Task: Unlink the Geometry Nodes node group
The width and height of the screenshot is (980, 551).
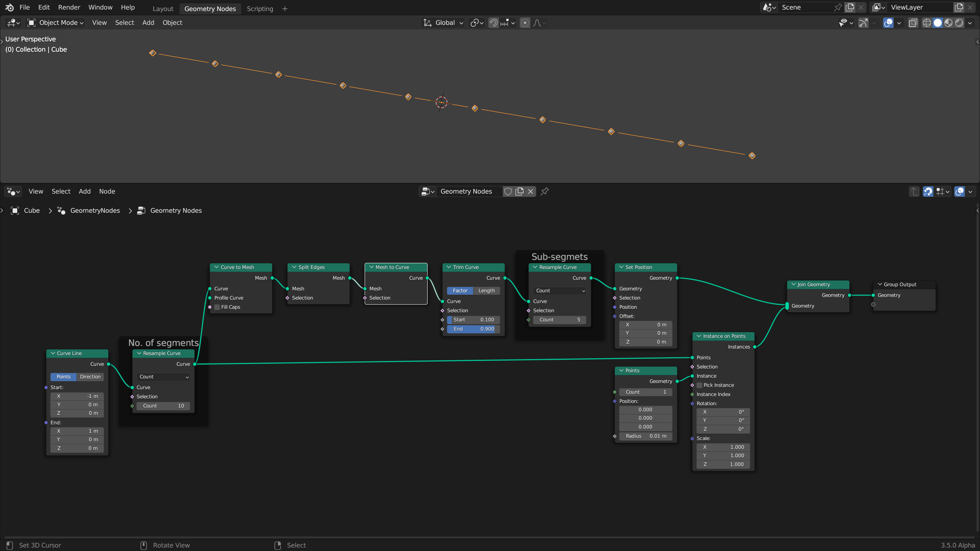Action: pos(531,191)
